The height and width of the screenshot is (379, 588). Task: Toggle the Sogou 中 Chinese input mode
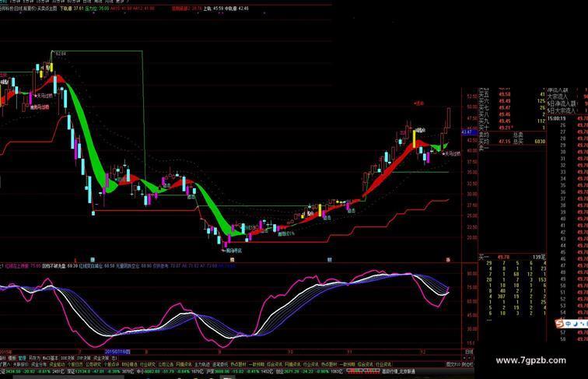(x=569, y=324)
